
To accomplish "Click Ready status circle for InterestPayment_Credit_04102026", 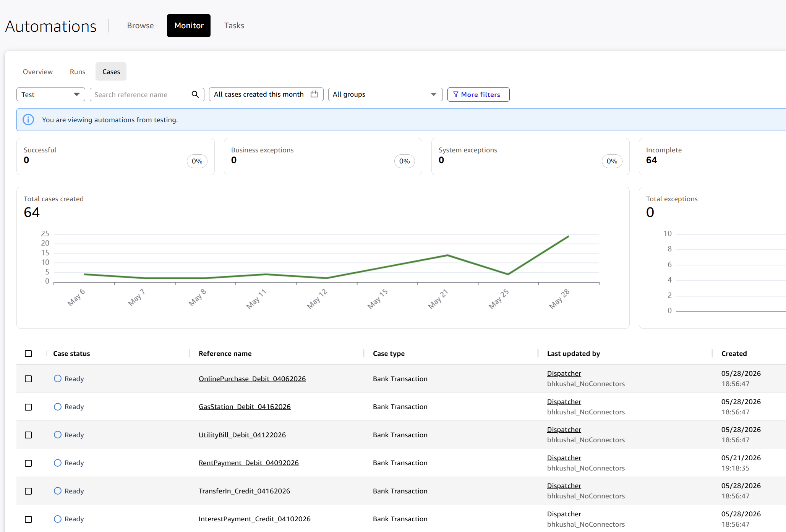I will 58,519.
